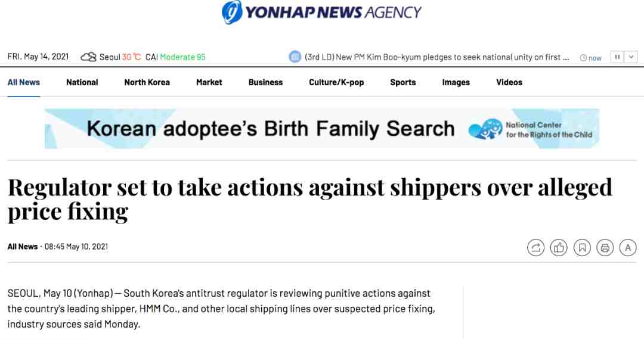Click the print article icon
The image size is (644, 339).
point(605,247)
